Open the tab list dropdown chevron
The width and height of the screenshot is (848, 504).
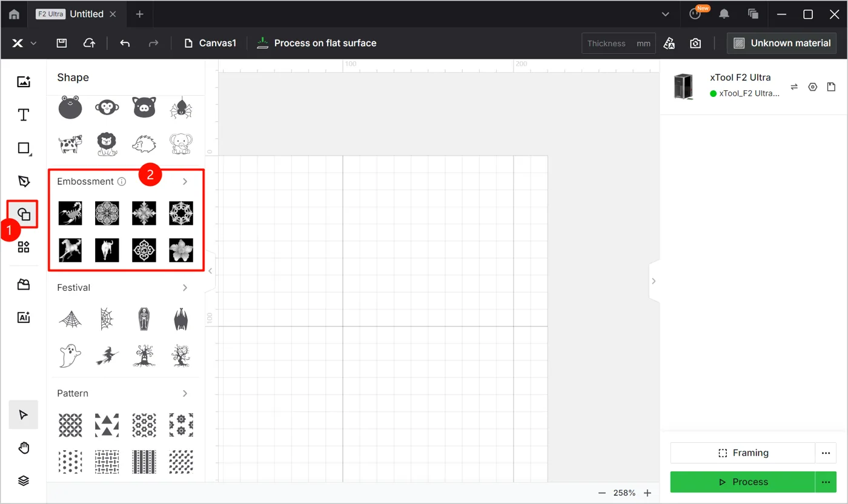666,14
